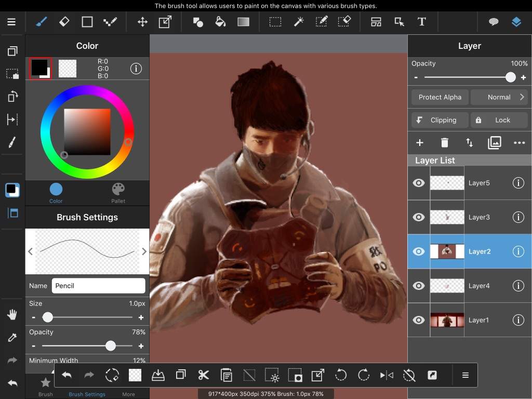Image resolution: width=532 pixels, height=399 pixels.
Task: Select the black foreground color swatch
Action: (x=41, y=69)
